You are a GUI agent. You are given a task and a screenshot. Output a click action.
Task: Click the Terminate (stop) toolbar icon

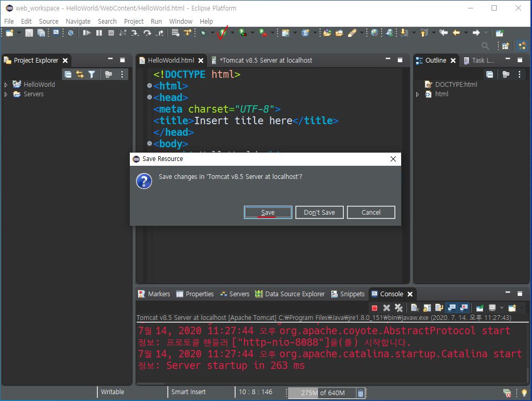pos(111,33)
